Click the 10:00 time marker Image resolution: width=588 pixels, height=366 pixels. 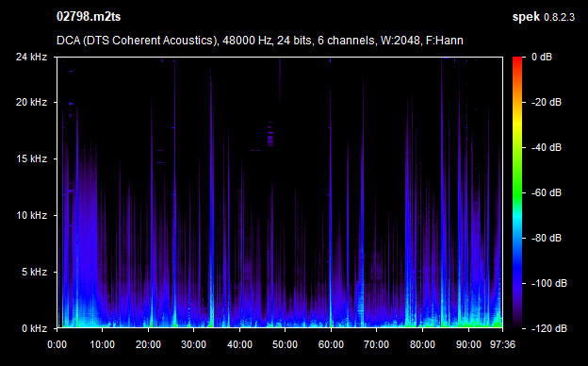(103, 344)
